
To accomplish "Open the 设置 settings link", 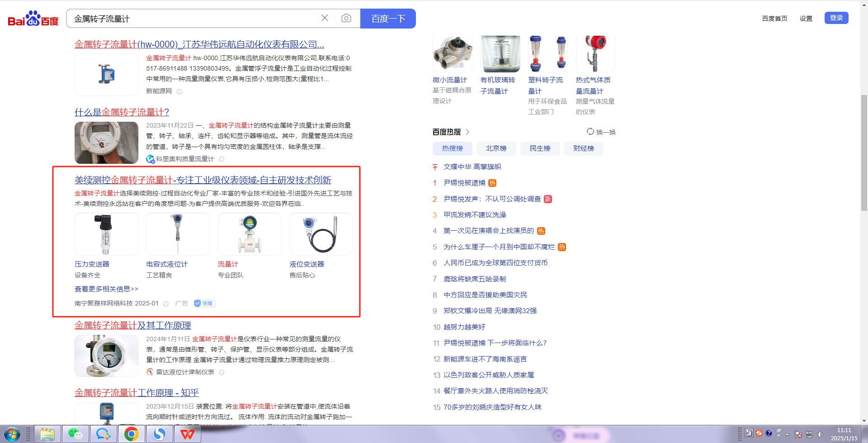I will 806,19.
